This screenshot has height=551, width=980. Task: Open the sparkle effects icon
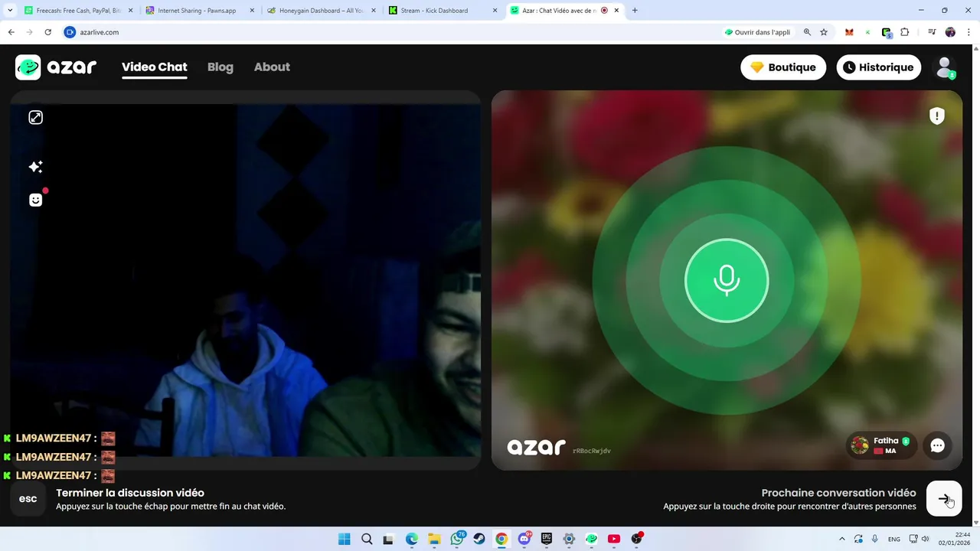(x=35, y=167)
